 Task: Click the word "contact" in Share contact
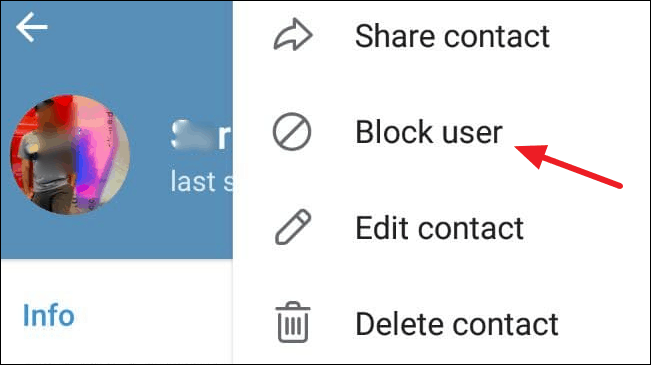point(497,36)
